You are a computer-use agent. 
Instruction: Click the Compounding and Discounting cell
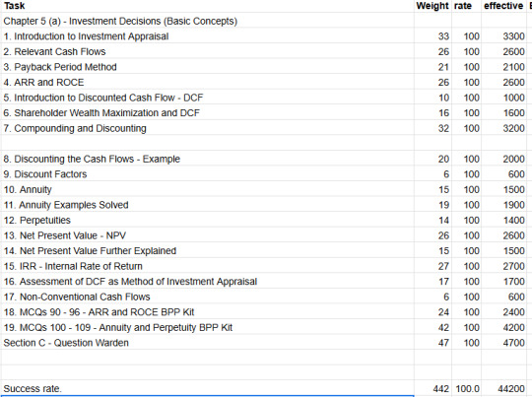point(207,128)
